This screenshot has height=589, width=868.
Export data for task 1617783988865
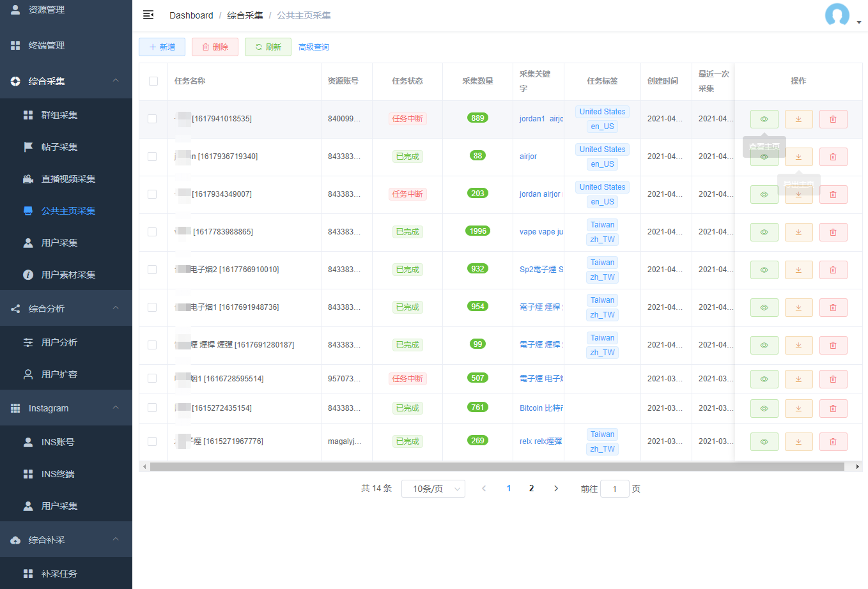[798, 232]
